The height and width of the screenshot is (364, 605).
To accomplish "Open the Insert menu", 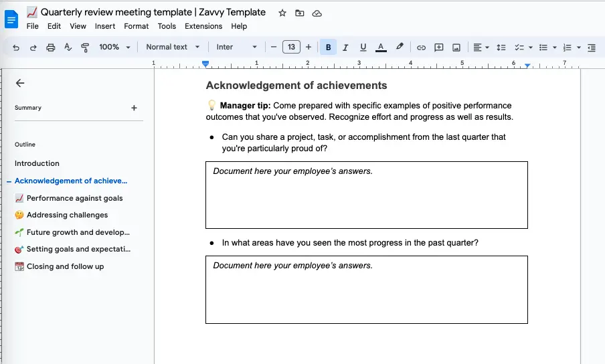I will pos(105,26).
